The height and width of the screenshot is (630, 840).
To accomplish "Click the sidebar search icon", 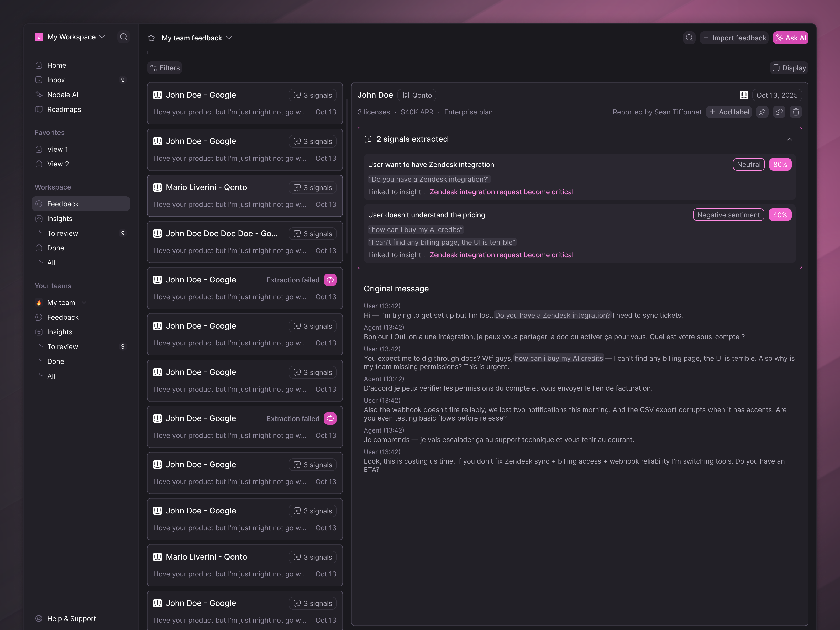I will pyautogui.click(x=123, y=37).
